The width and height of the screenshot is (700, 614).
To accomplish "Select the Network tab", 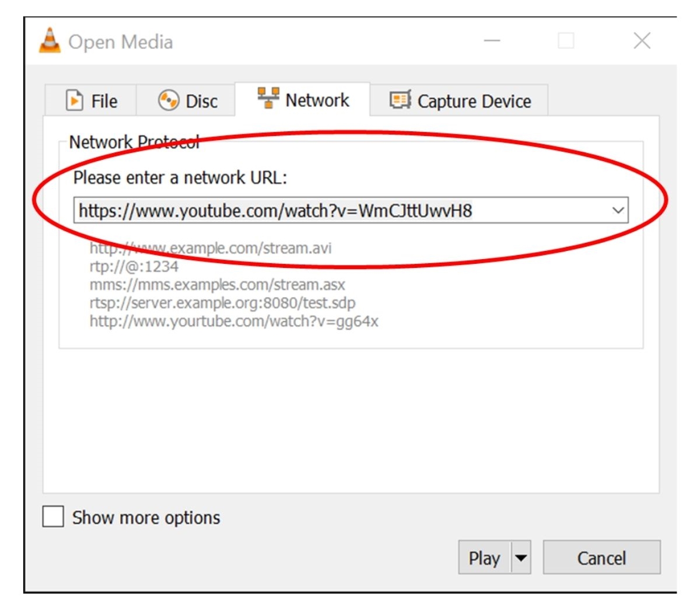I will click(x=303, y=99).
